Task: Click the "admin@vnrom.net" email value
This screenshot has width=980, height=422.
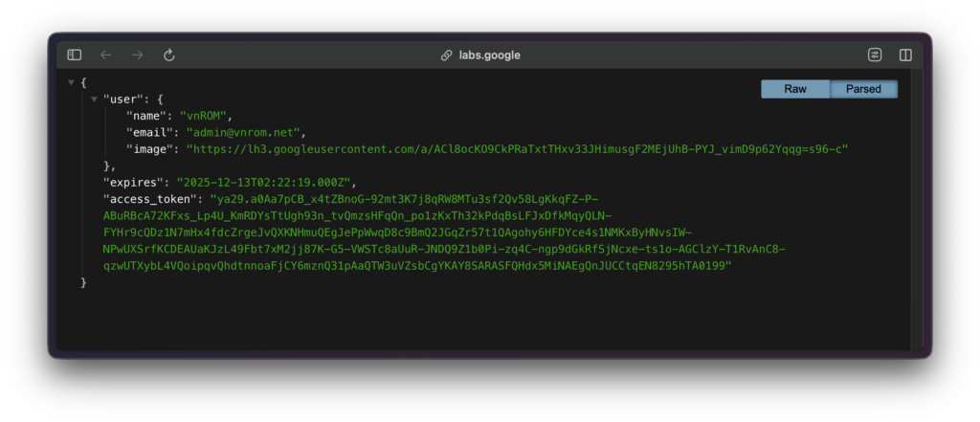Action: point(246,132)
